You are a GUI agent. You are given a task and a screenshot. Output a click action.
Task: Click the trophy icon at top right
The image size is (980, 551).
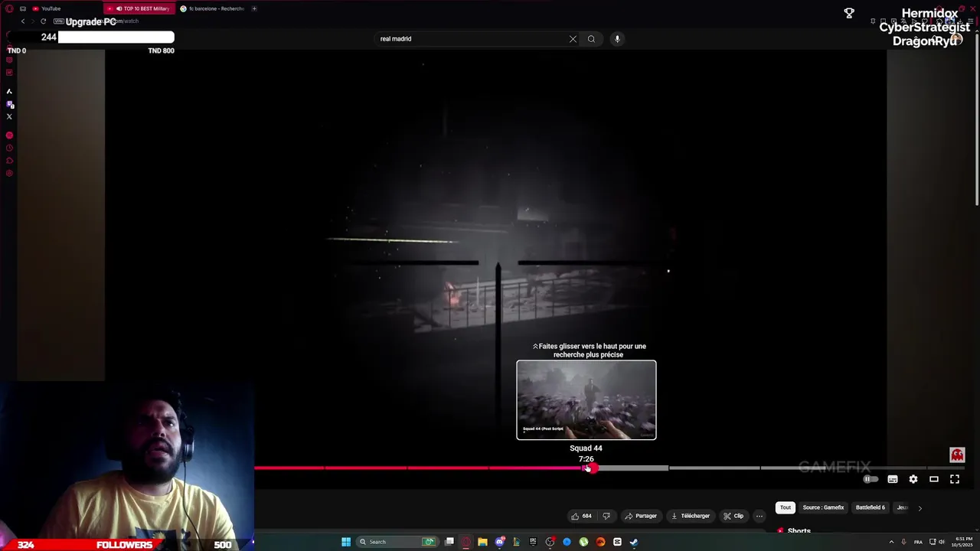click(x=849, y=13)
